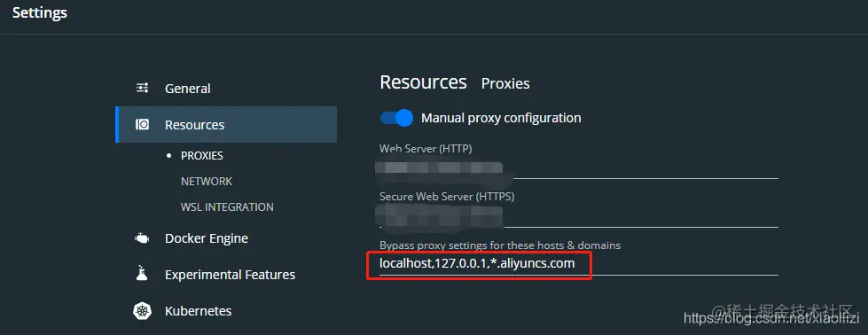The width and height of the screenshot is (868, 335).
Task: Click the Web Server (HTTP) input field
Action: (x=578, y=167)
